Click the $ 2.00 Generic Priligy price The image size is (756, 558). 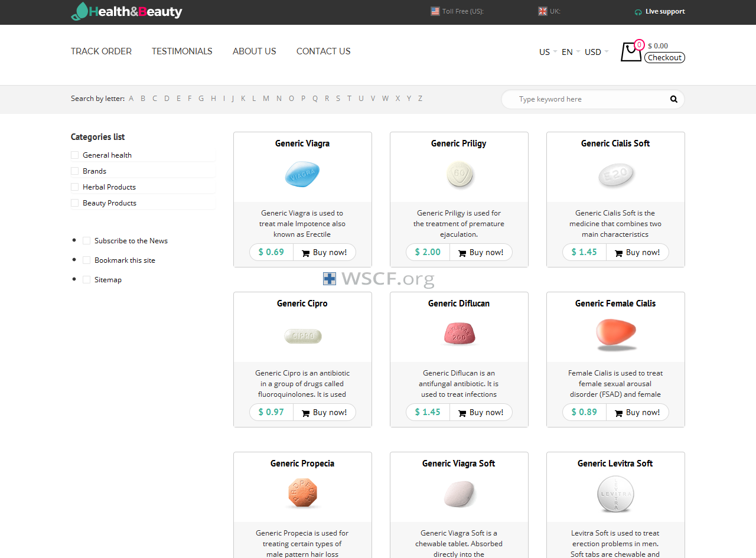(428, 252)
